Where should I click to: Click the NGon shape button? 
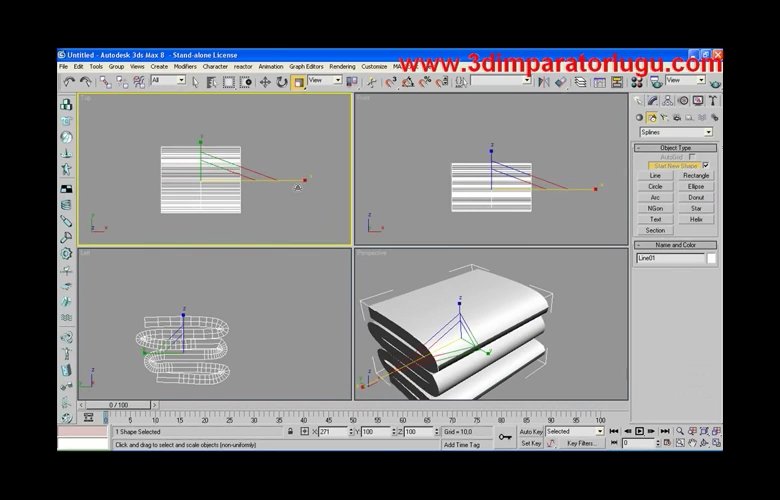click(x=655, y=208)
